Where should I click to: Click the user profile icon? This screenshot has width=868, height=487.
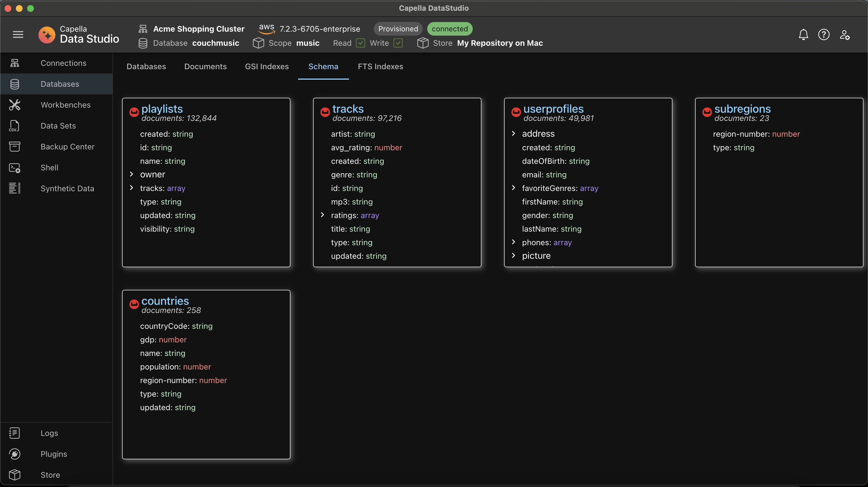click(845, 34)
